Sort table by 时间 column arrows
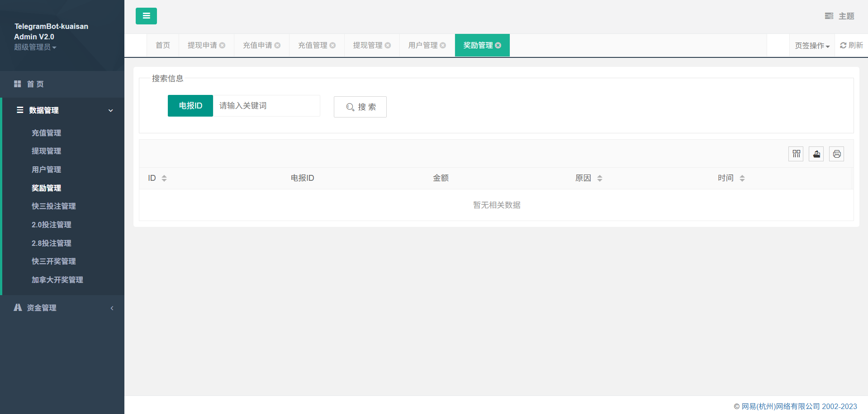The height and width of the screenshot is (414, 868). pos(742,178)
